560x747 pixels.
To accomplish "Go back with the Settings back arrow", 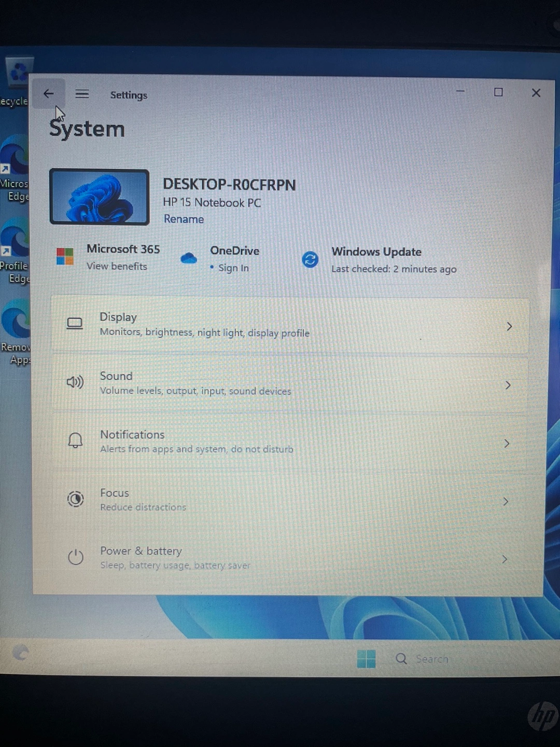I will click(48, 94).
